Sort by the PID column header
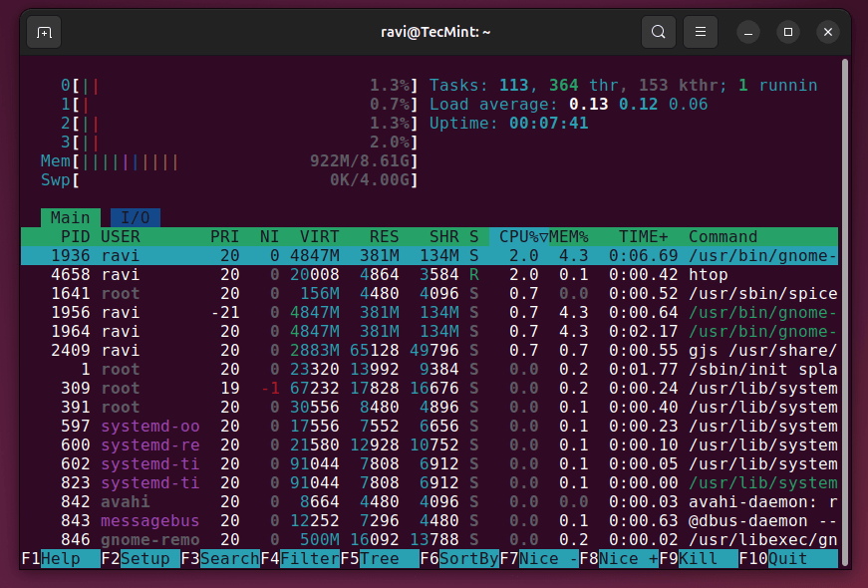 (76, 237)
